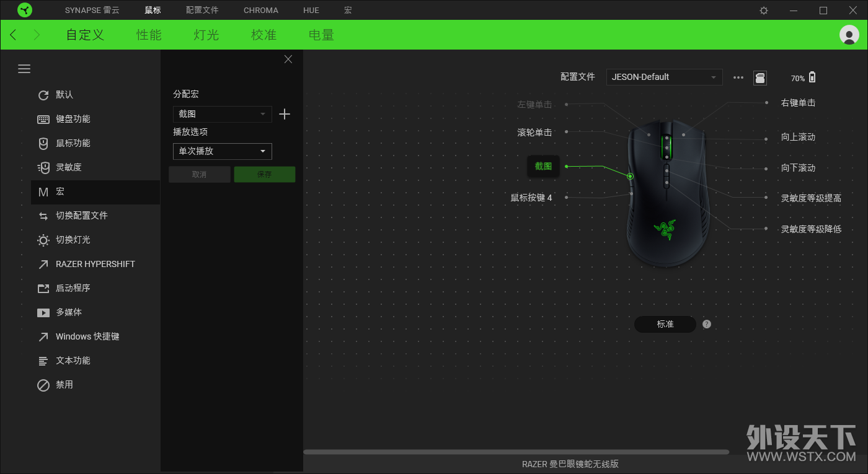Close the macro assignment panel
Screen dimensions: 868x474
(x=288, y=59)
